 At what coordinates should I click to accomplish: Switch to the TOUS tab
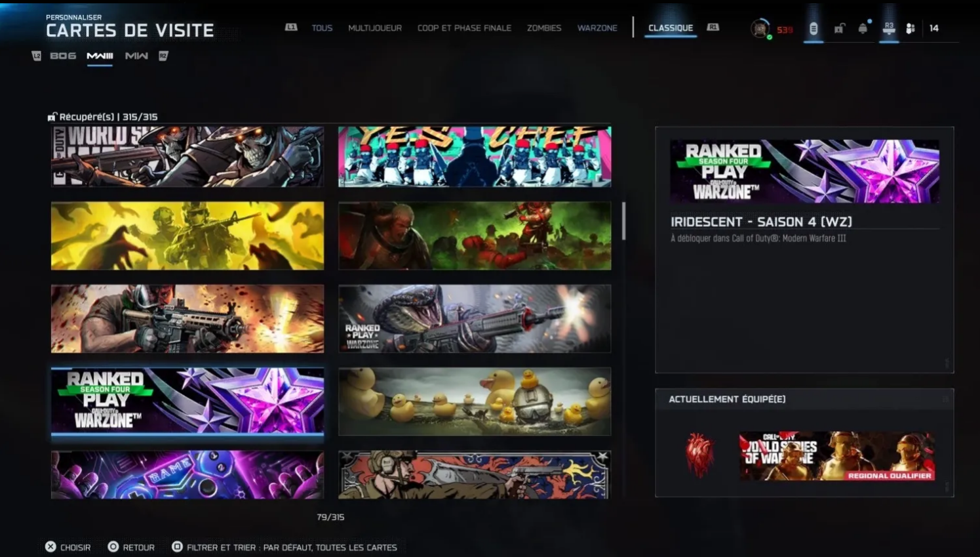(x=322, y=28)
